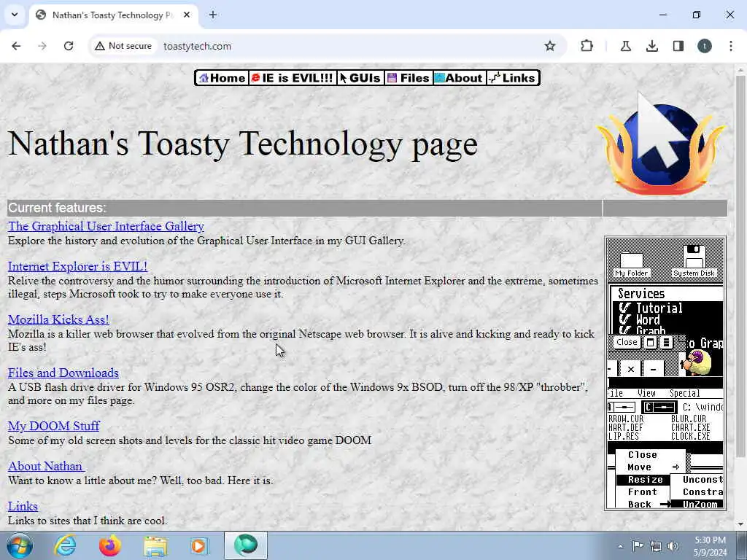Reload the current page
The width and height of the screenshot is (747, 560).
point(69,46)
